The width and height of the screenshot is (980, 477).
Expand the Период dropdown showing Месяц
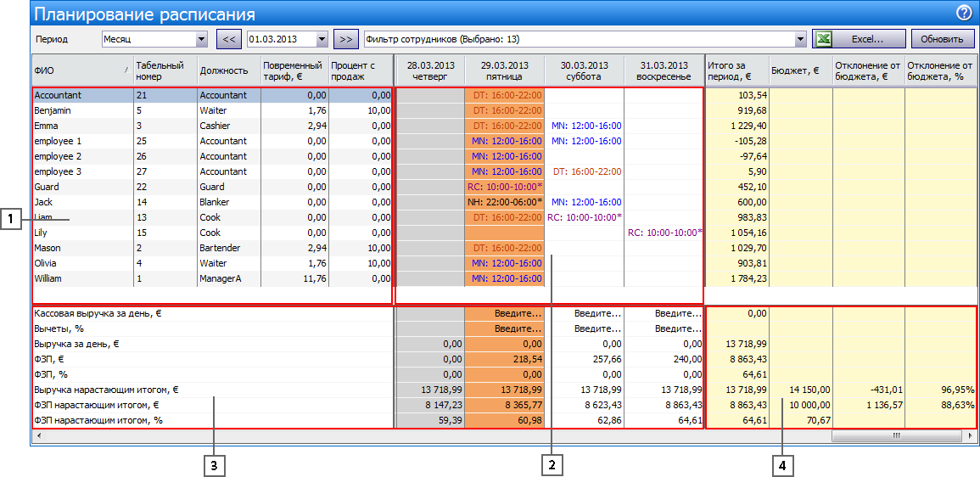click(x=201, y=39)
